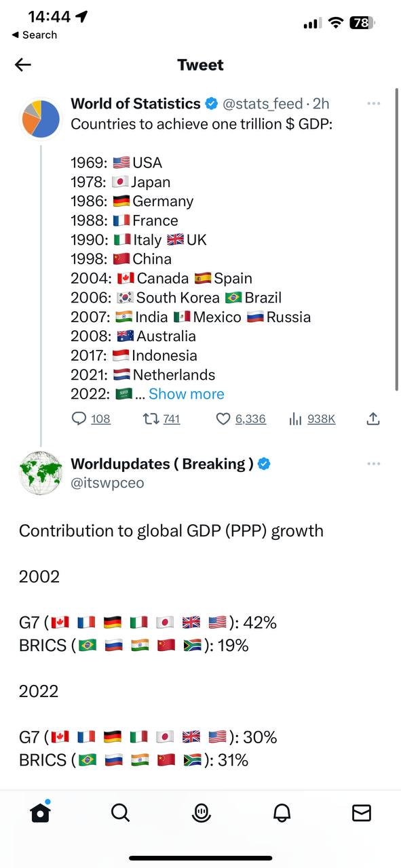The height and width of the screenshot is (868, 401).
Task: Open three-dot menu on World of Statistics tweet
Action: point(373,104)
